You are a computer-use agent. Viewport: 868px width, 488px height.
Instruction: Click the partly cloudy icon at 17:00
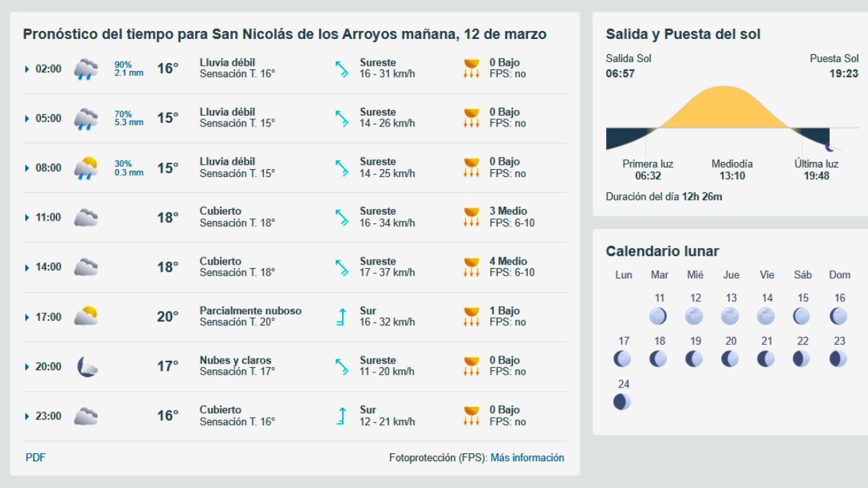coord(86,317)
